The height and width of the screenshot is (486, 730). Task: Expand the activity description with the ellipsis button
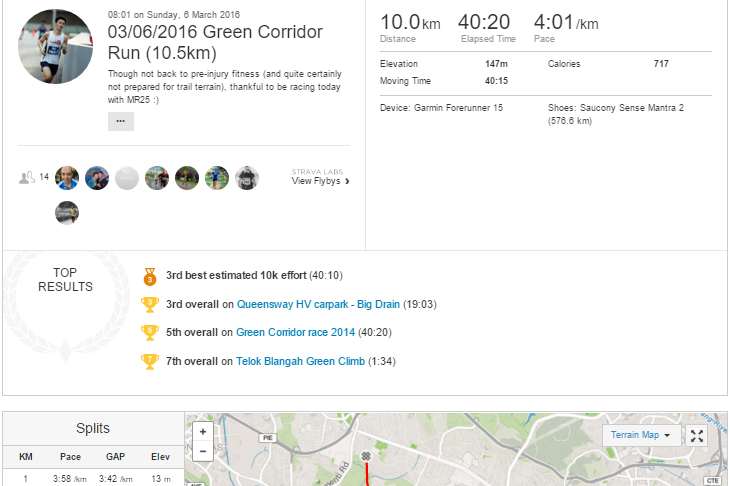coord(121,122)
